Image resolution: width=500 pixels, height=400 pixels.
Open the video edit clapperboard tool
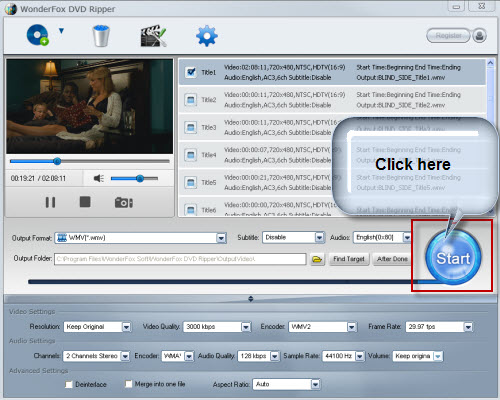pos(153,36)
